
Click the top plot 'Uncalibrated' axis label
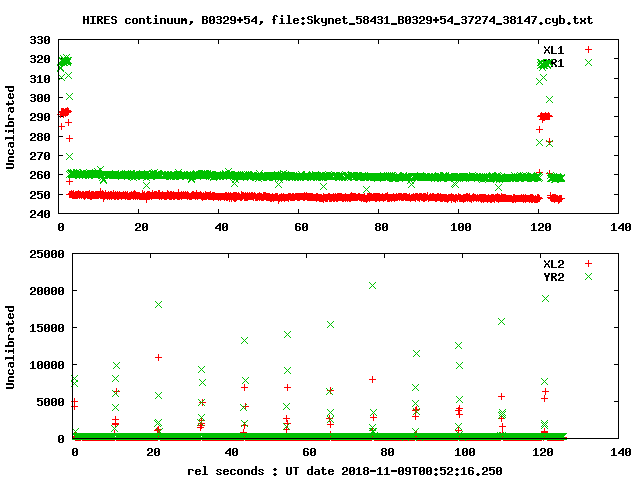[10, 127]
